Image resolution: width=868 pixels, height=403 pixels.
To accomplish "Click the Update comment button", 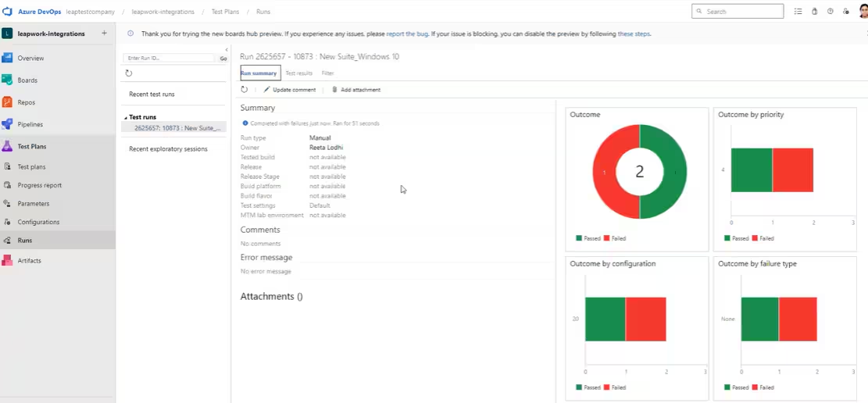I will coord(289,90).
